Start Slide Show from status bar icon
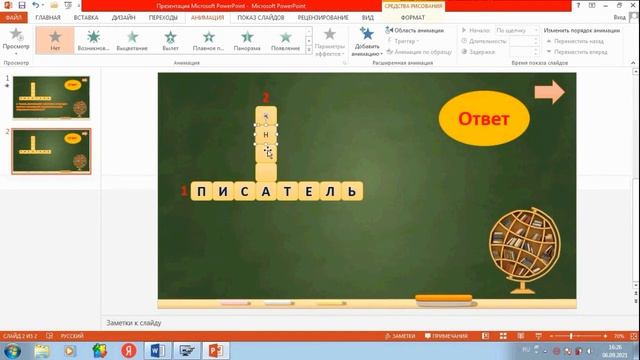Image resolution: width=640 pixels, height=360 pixels. (x=538, y=336)
